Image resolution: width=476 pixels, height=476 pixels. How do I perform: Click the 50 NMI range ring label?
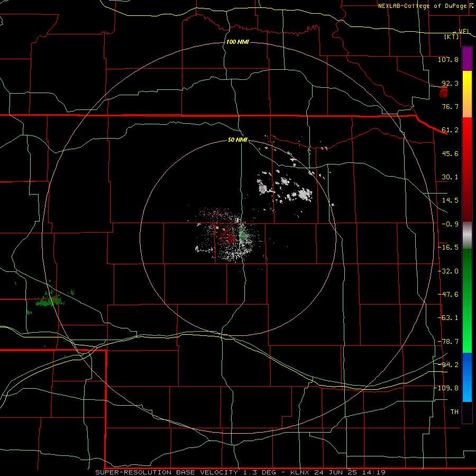(x=237, y=140)
